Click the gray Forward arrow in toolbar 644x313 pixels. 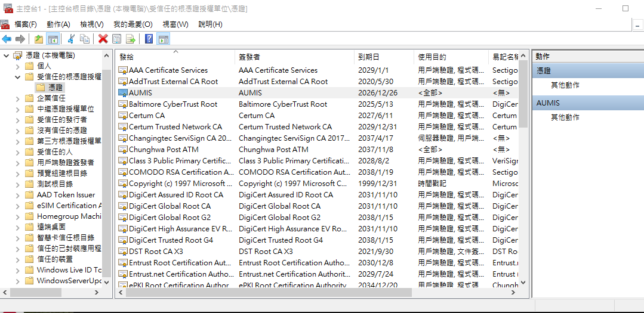pos(20,39)
